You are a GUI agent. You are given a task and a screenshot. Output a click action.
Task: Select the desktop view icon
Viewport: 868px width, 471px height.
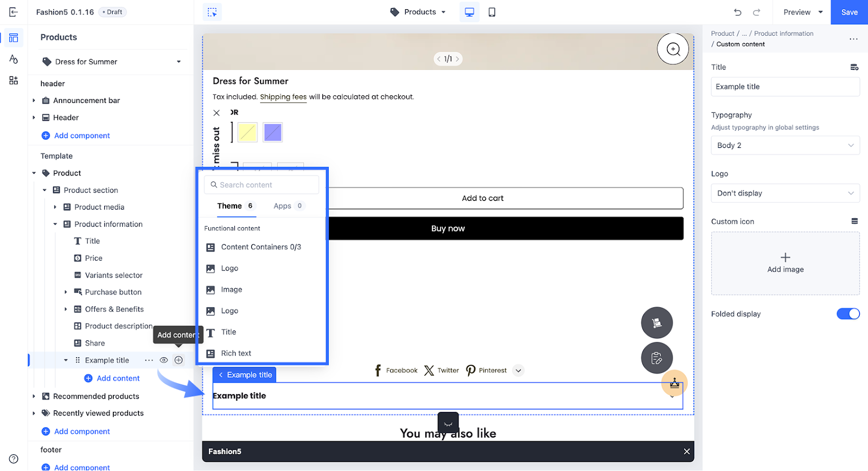click(x=469, y=12)
